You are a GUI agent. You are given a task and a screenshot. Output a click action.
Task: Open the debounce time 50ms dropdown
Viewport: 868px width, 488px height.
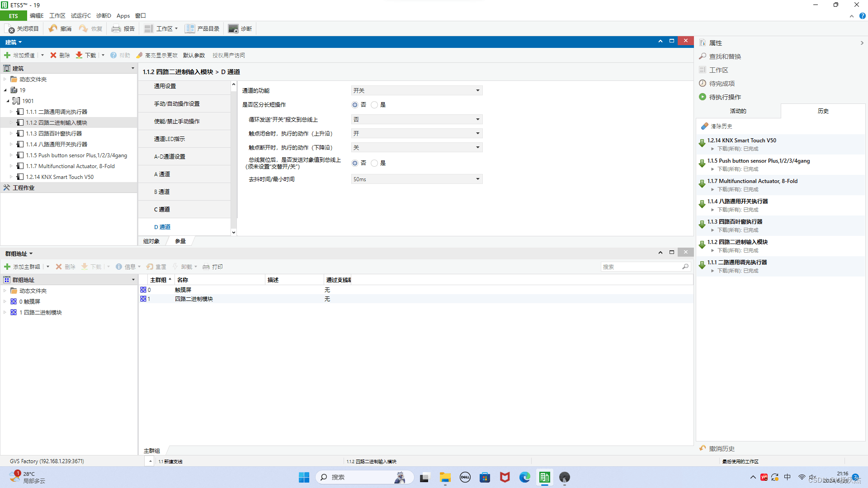pos(416,179)
